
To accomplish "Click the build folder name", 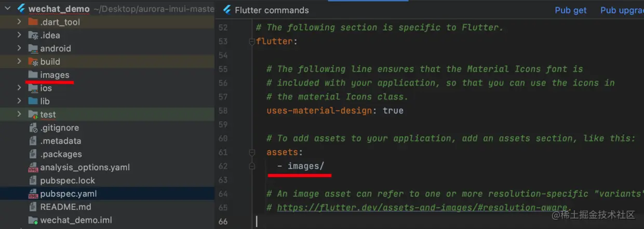I will [x=50, y=62].
